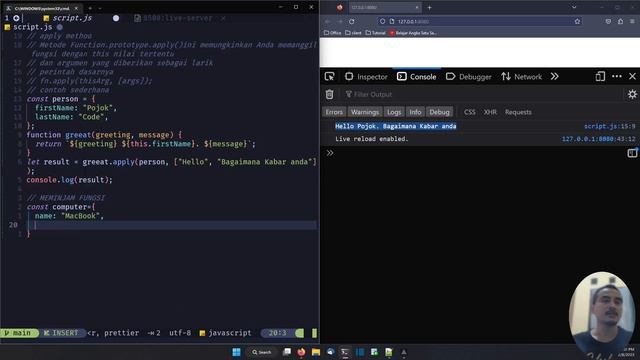Go forward in Firefox
640x360 pixels.
pos(340,21)
